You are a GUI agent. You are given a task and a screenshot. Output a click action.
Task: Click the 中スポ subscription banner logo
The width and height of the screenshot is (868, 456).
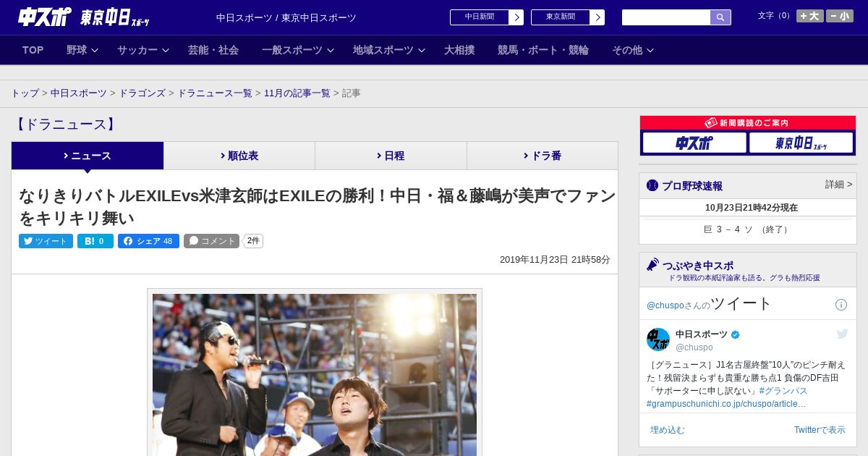coord(694,143)
